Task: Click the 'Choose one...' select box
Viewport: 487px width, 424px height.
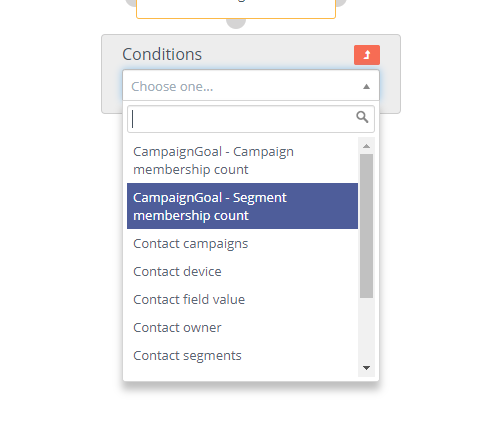Action: tap(251, 85)
